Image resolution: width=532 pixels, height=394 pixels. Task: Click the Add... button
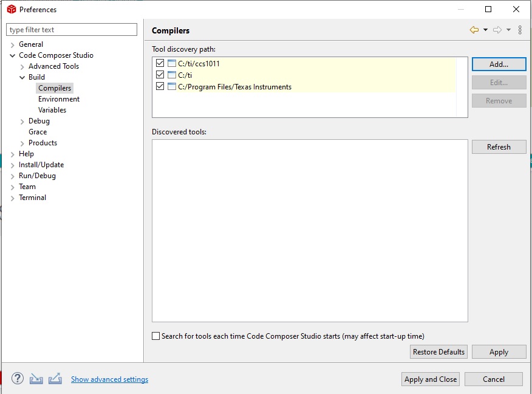coord(499,64)
